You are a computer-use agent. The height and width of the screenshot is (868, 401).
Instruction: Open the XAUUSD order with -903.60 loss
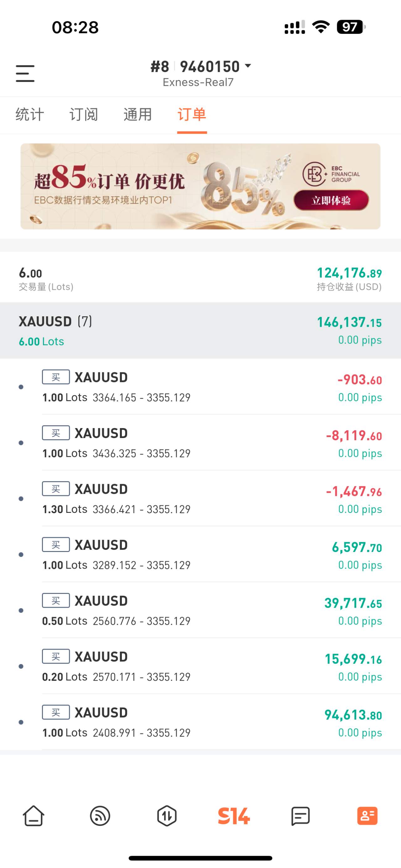200,386
